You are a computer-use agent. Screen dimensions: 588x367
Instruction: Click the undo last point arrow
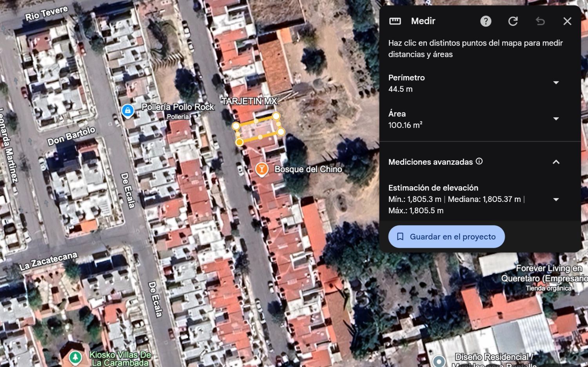(x=540, y=21)
